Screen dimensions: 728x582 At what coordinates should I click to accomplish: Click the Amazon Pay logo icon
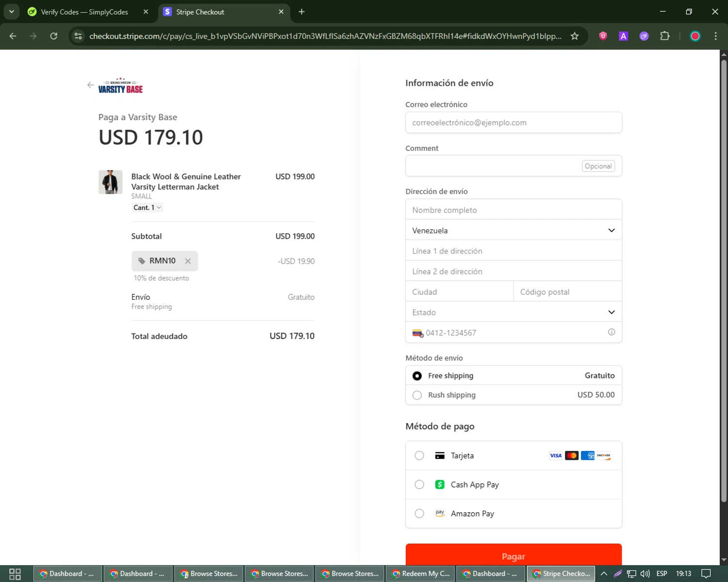pos(440,513)
